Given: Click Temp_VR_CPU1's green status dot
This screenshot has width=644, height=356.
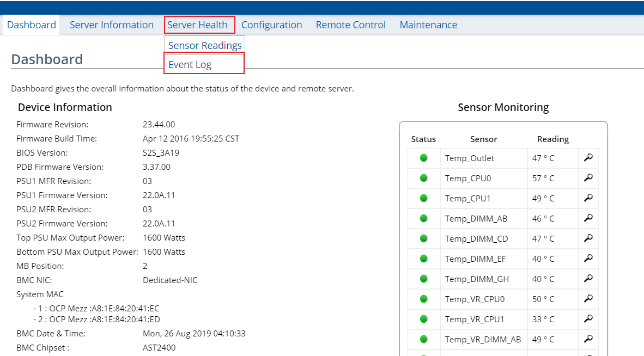Looking at the screenshot, I should (x=423, y=319).
